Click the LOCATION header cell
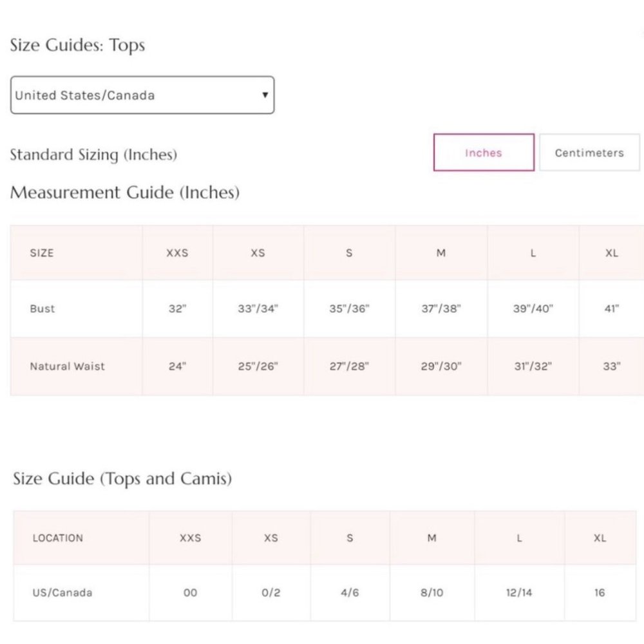644x644 pixels. click(x=58, y=538)
